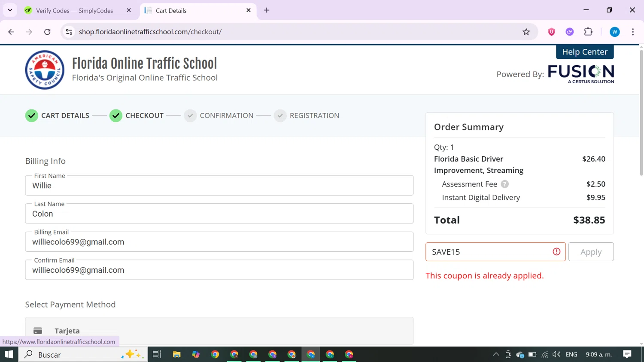Click the CONFIRMATION step label
644x362 pixels.
227,116
